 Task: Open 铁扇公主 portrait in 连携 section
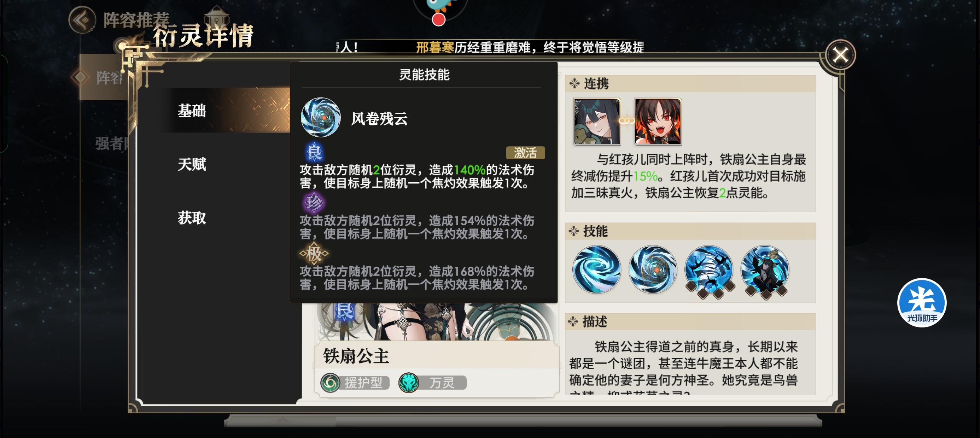[x=596, y=122]
